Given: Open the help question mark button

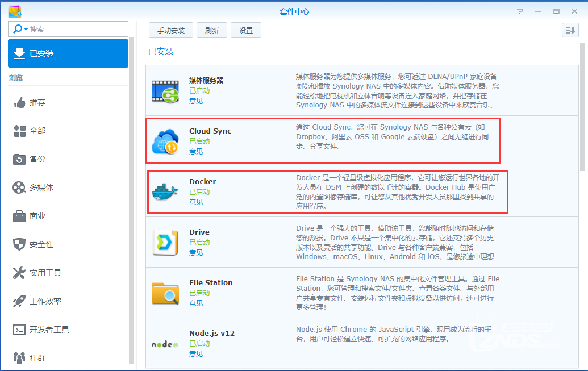Looking at the screenshot, I should tap(520, 11).
